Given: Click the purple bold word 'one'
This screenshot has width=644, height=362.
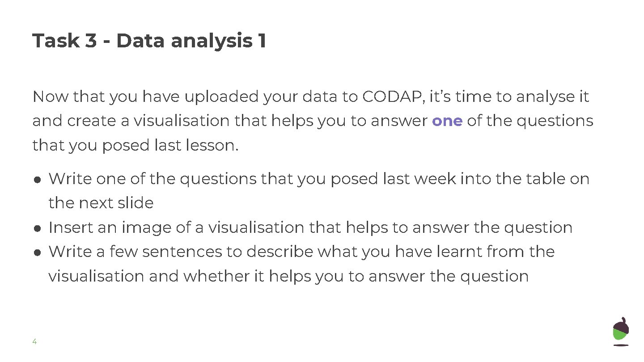Looking at the screenshot, I should click(447, 121).
